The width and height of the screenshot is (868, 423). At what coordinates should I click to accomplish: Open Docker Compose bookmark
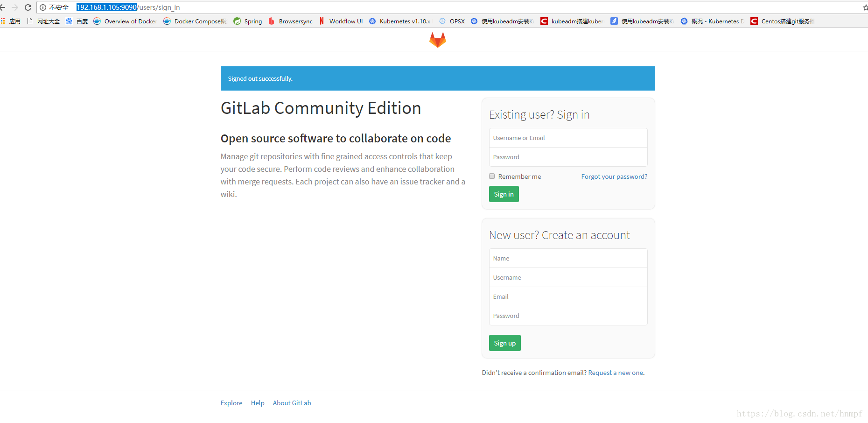point(195,21)
